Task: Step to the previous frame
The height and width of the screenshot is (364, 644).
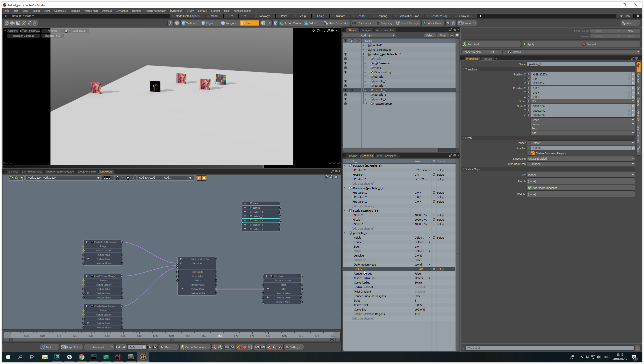Action: (x=124, y=347)
